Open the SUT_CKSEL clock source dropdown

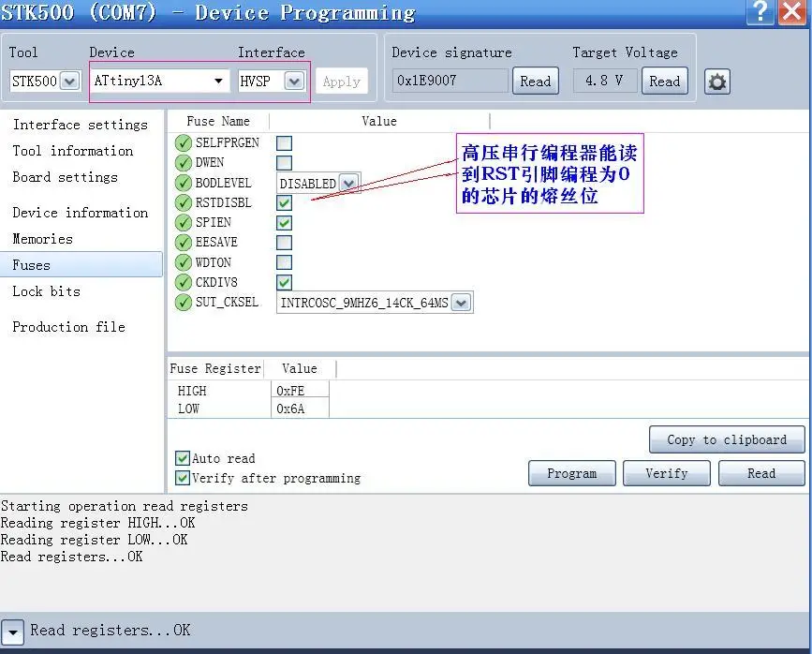[375, 303]
